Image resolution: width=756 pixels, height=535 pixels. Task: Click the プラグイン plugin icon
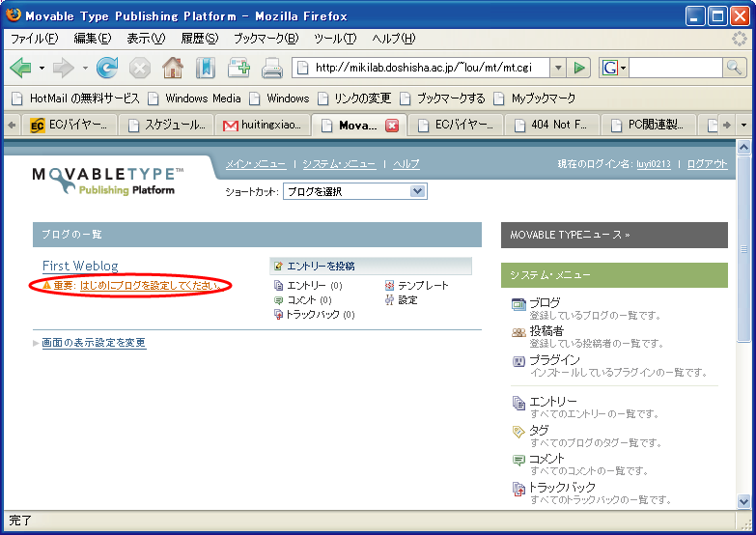[x=518, y=361]
